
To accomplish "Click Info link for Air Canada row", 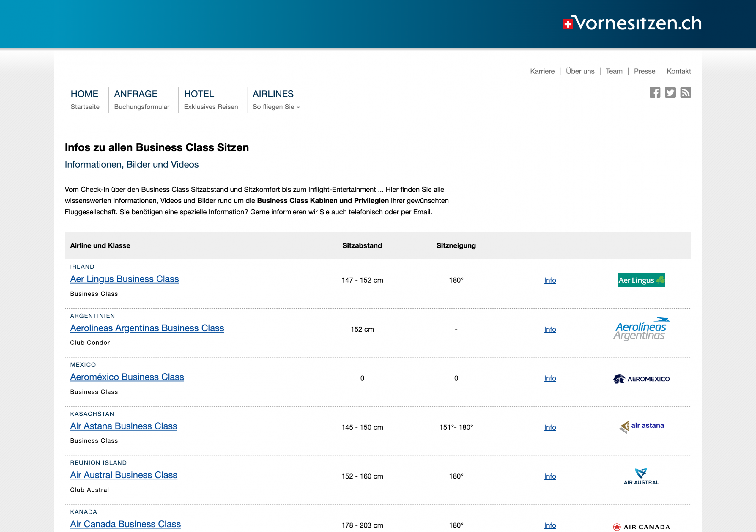I will pyautogui.click(x=550, y=525).
